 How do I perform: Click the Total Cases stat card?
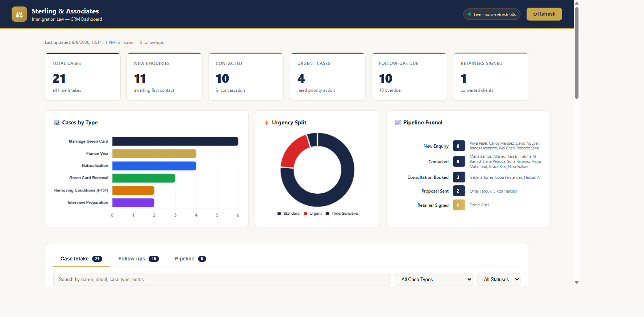(x=83, y=77)
